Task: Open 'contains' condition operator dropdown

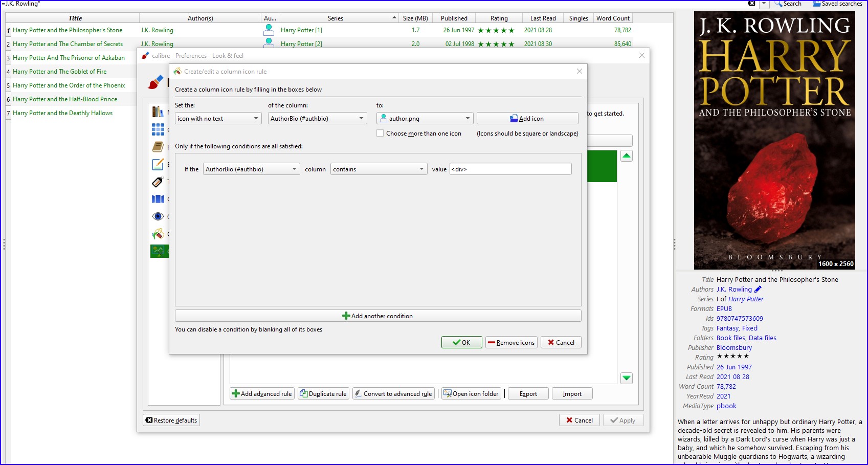Action: pos(379,169)
